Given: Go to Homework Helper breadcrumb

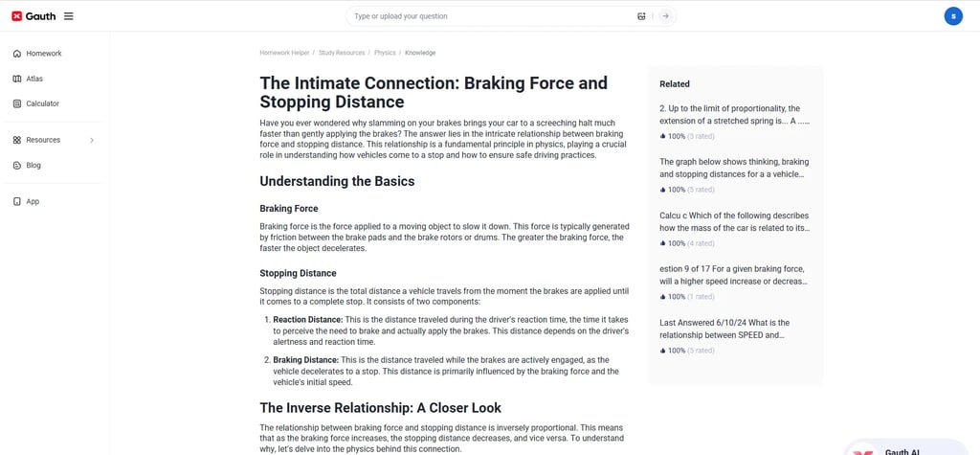Looking at the screenshot, I should coord(284,54).
